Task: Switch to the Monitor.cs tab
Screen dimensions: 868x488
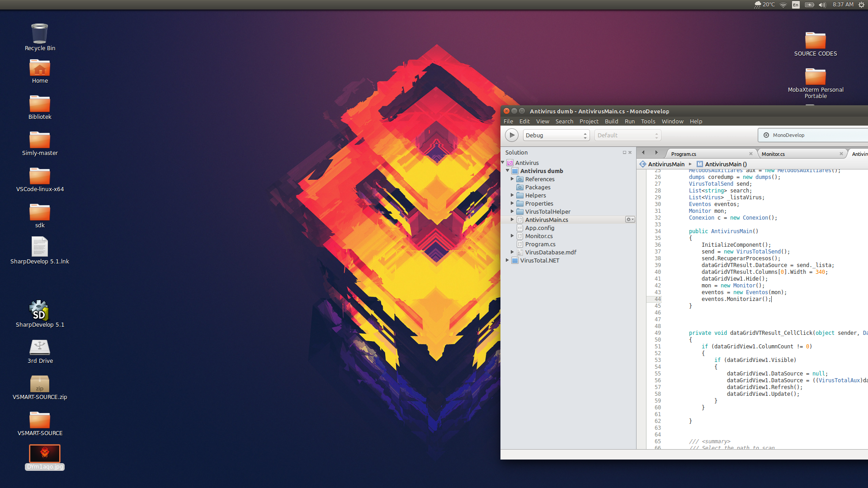Action: click(773, 154)
